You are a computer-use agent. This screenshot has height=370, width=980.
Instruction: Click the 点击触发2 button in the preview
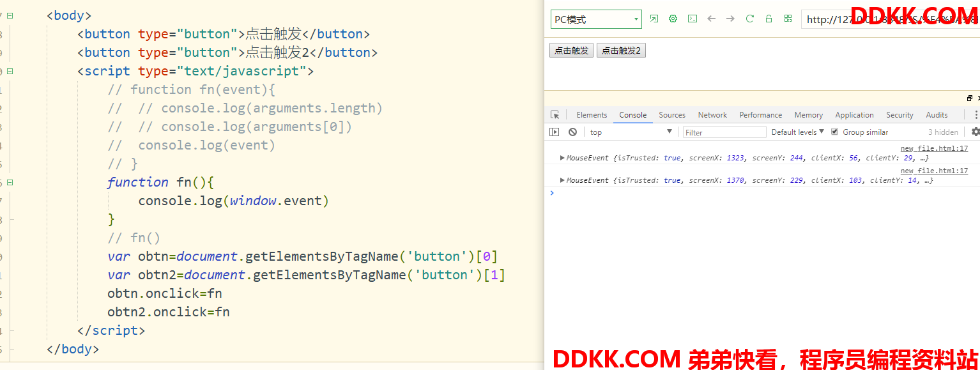pos(621,50)
